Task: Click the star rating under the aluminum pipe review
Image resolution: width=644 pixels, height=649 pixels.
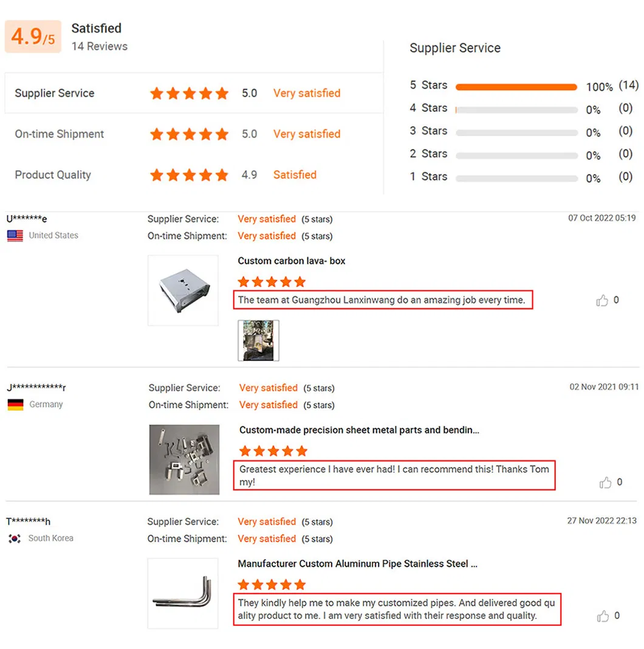Action: pos(271,585)
